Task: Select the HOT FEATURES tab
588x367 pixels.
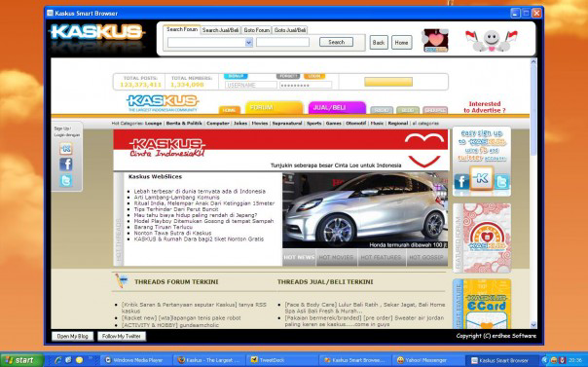Action: pyautogui.click(x=382, y=257)
